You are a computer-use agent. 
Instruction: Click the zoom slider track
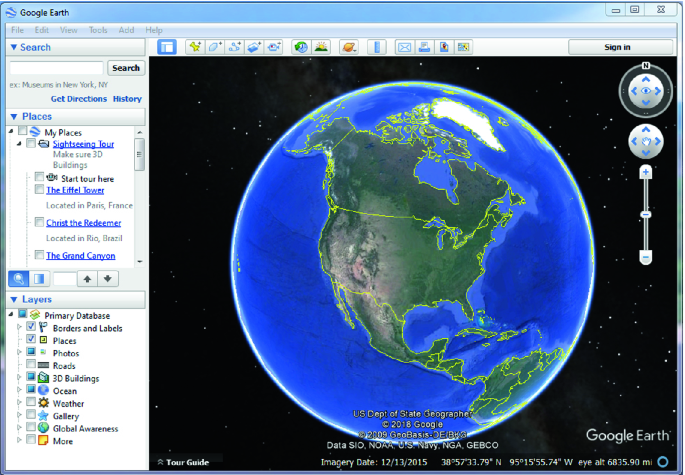[646, 230]
